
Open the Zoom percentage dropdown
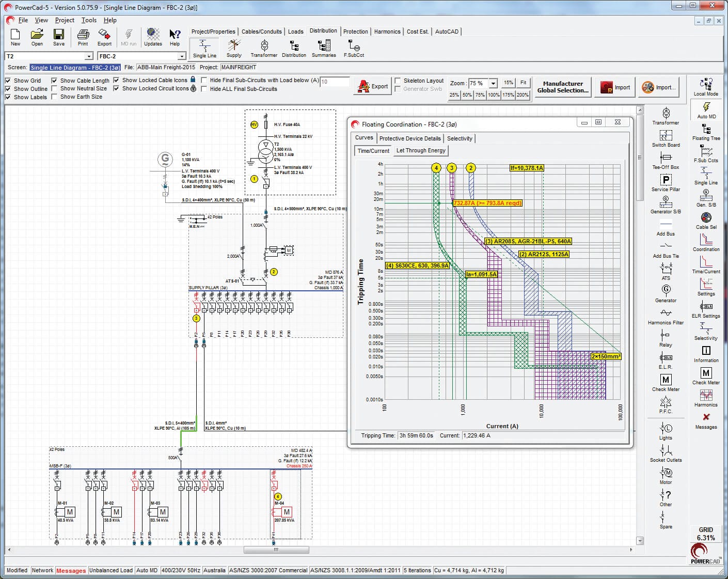pos(492,83)
